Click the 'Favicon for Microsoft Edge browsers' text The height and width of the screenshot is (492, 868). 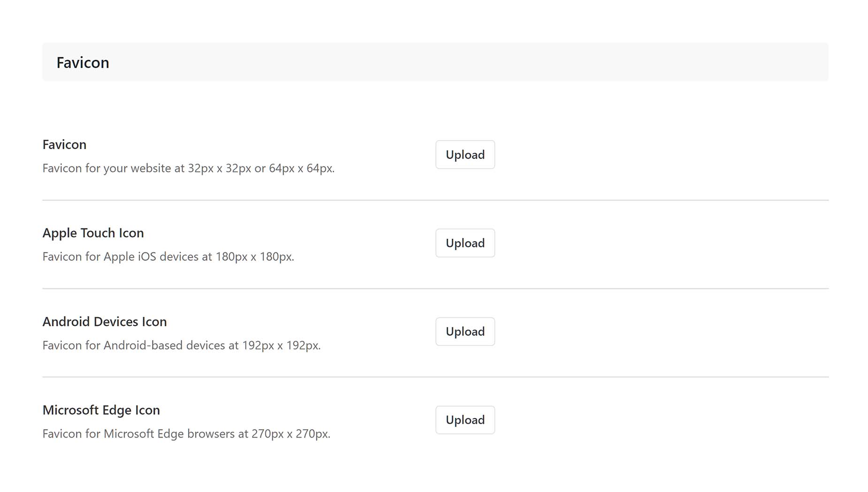click(186, 434)
